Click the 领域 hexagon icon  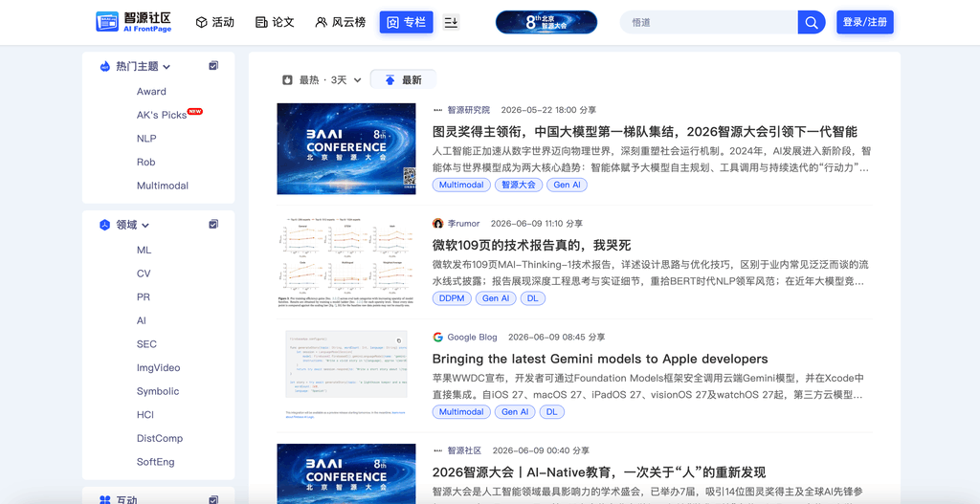coord(105,225)
